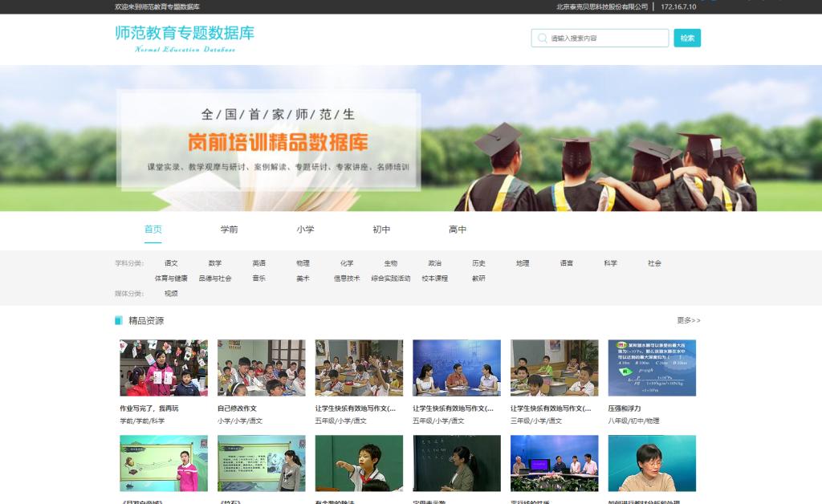
Task: Open the 初中 tab
Action: point(381,230)
